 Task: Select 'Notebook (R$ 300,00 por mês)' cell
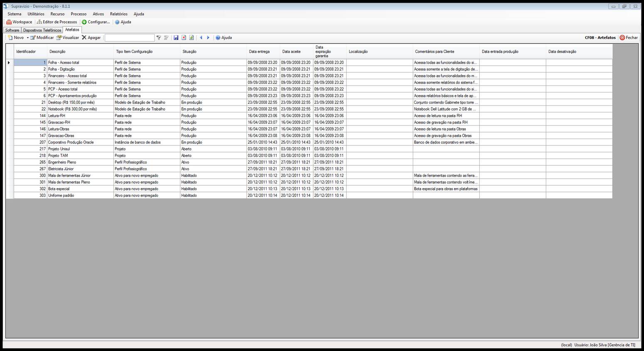[x=80, y=109]
